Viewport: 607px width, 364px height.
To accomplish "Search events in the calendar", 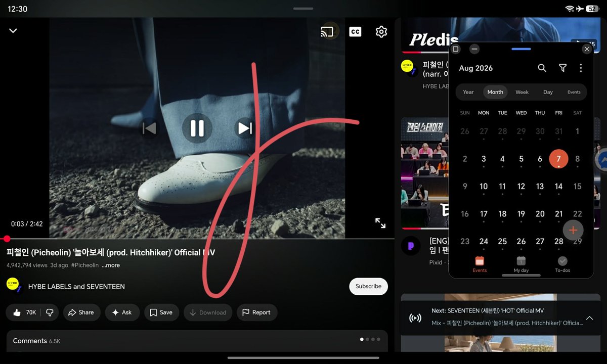I will pos(542,68).
